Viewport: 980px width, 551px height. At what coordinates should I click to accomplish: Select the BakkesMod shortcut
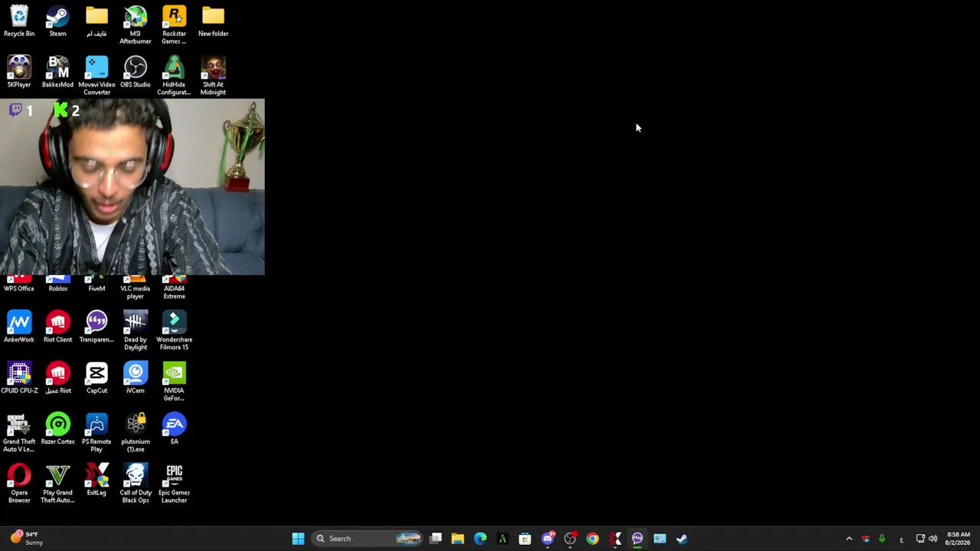(57, 73)
